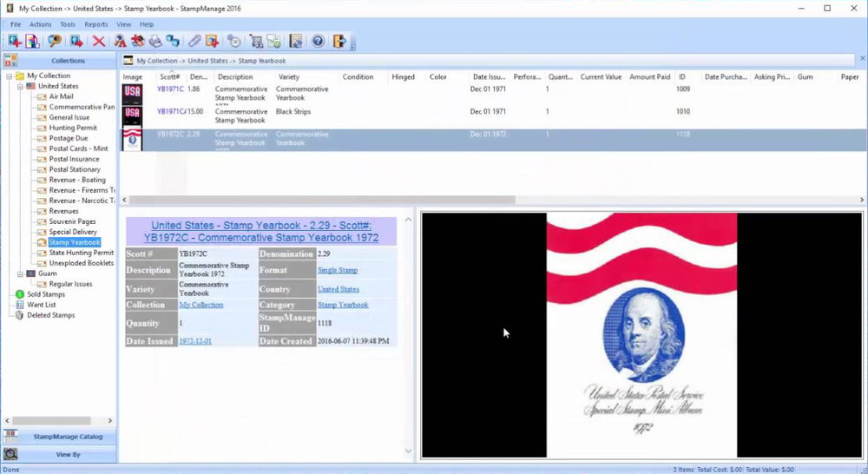Click the 1972-12-01 date issued link
The height and width of the screenshot is (474, 868).
click(195, 341)
